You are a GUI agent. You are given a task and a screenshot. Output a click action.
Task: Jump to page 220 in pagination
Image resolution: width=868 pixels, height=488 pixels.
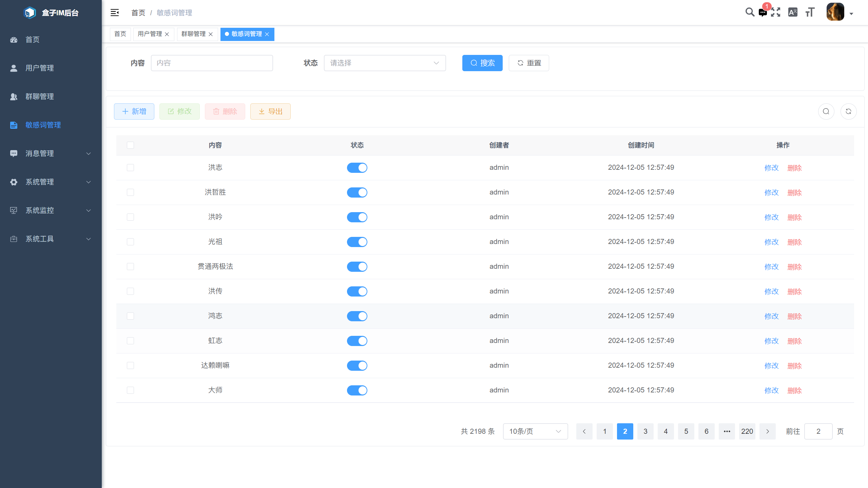point(747,431)
